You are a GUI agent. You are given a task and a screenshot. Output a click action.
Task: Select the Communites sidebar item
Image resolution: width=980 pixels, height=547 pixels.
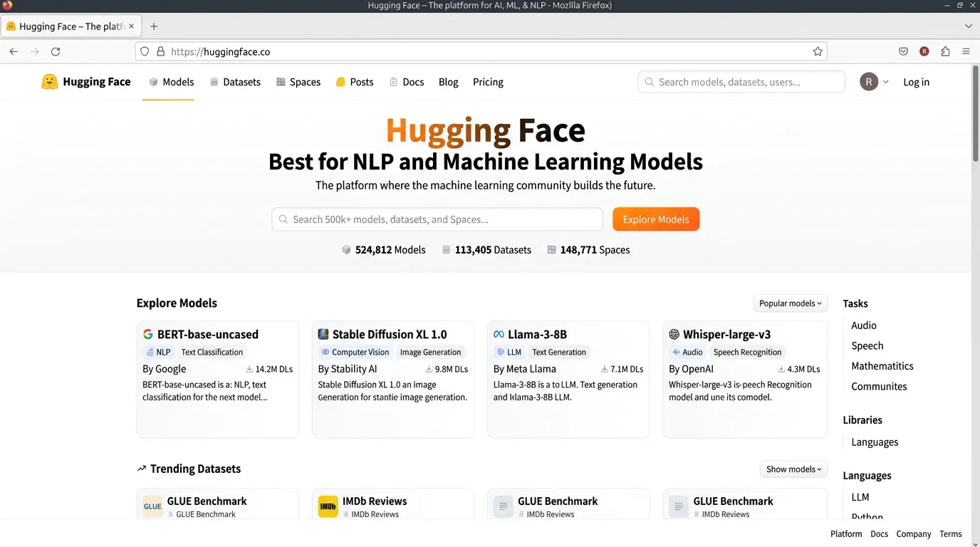880,387
